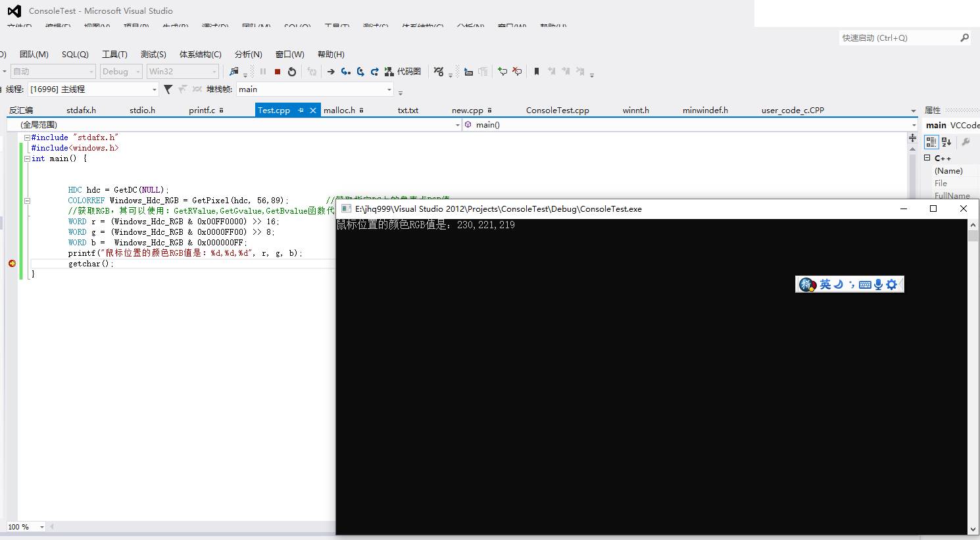Open the 测试(S) menu
Viewport: 980px width, 540px height.
coord(153,55)
